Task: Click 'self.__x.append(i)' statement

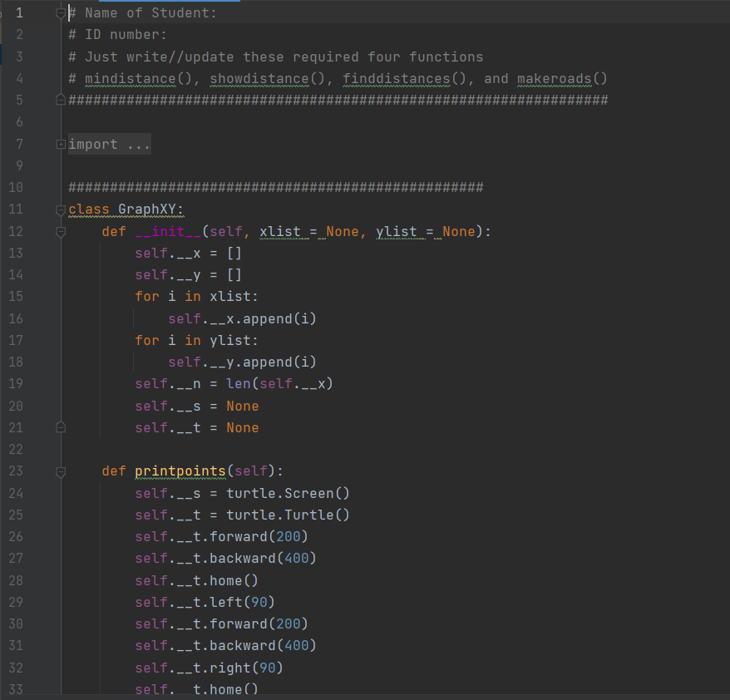Action: pyautogui.click(x=242, y=318)
